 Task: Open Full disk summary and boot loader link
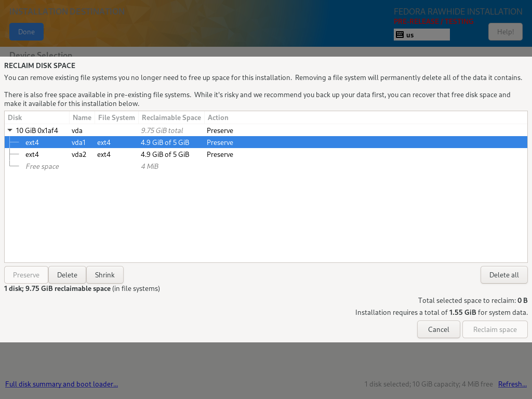click(61, 384)
